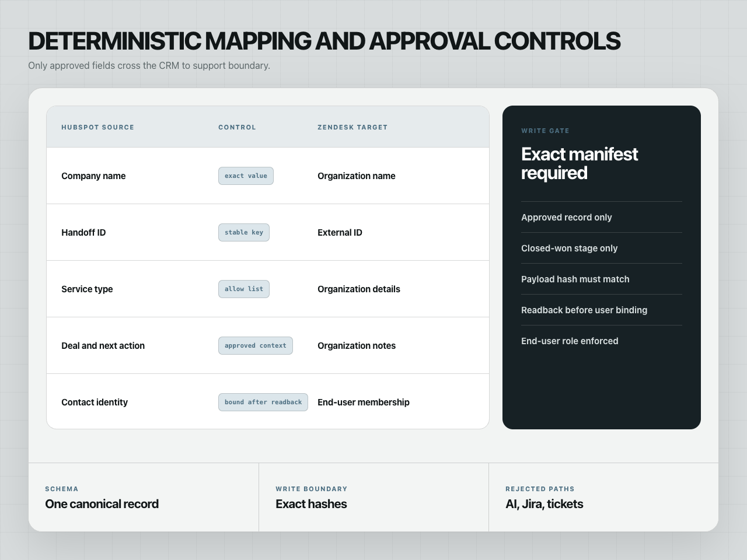Screen dimensions: 747x560
Task: Click the 'Contact identity' source cell
Action: pyautogui.click(x=95, y=402)
